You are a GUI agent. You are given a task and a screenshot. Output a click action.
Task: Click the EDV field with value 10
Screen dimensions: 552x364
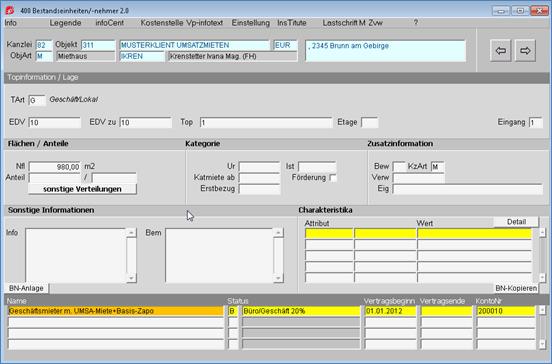point(55,123)
